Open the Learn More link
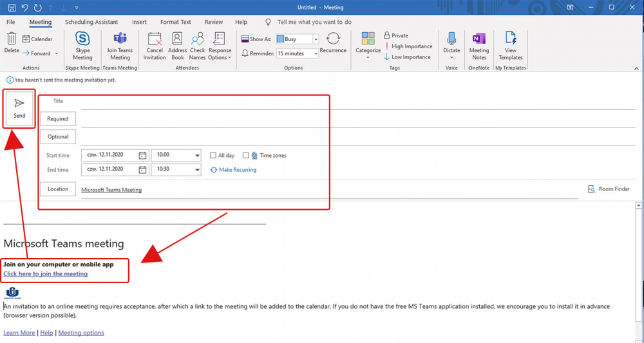 [19, 333]
